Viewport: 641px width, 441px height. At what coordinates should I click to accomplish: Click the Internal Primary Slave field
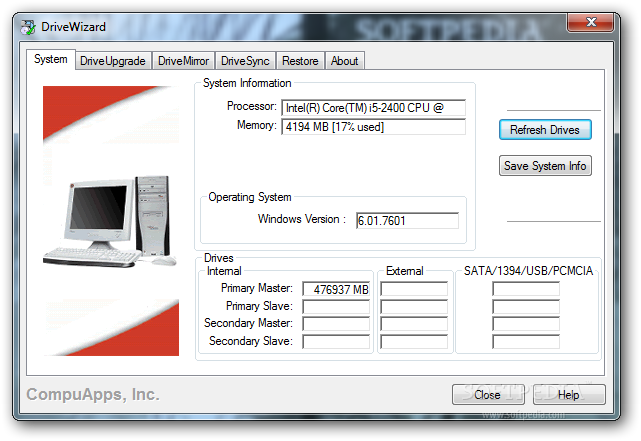pyautogui.click(x=336, y=307)
